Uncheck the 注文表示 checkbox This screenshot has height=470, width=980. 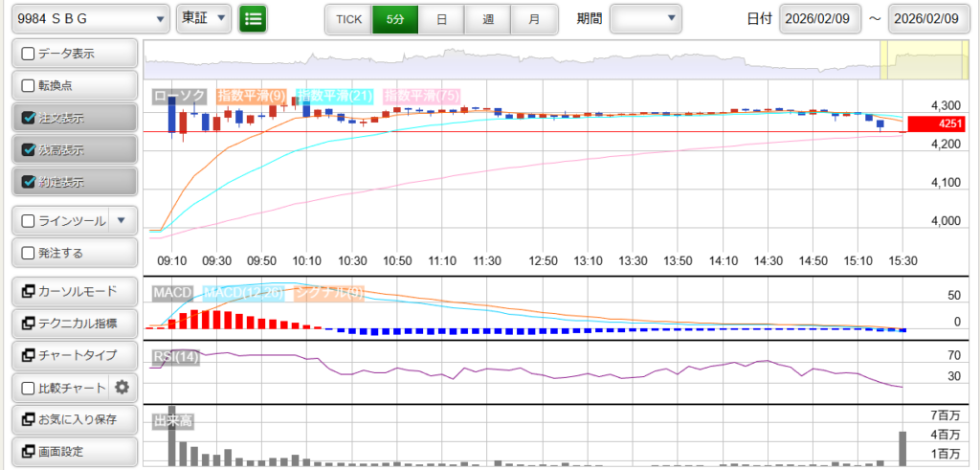[29, 118]
